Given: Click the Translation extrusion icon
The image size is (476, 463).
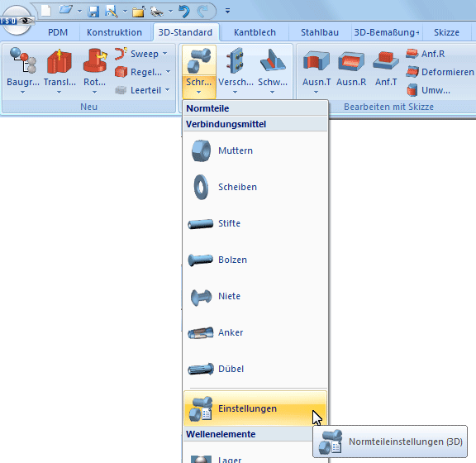Looking at the screenshot, I should coord(59,61).
